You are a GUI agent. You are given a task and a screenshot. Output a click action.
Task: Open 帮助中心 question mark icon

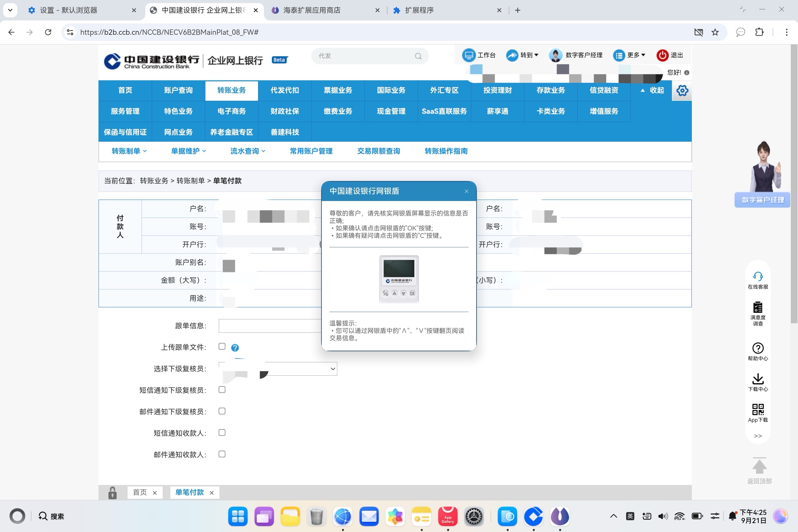click(758, 348)
